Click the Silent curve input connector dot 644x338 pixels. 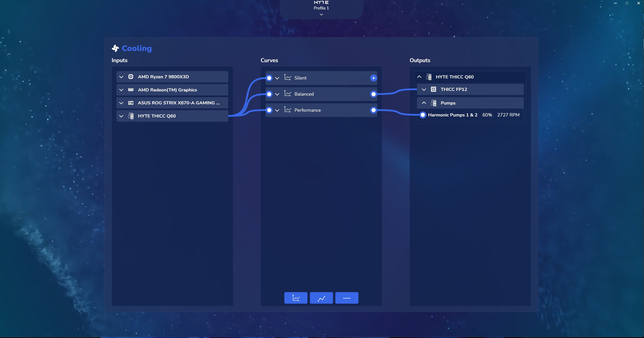tap(269, 78)
